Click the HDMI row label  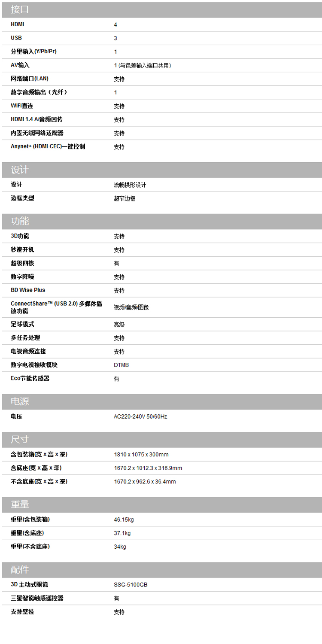click(x=18, y=25)
